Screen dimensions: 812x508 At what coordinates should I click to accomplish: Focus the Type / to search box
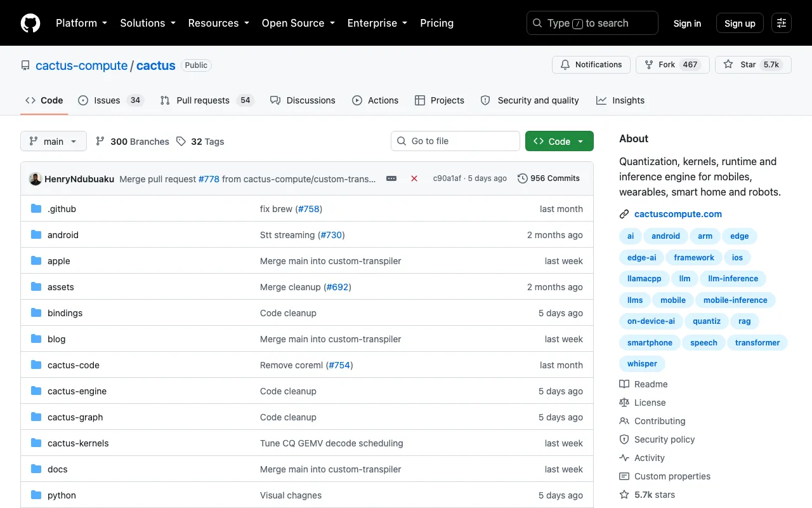click(x=593, y=23)
